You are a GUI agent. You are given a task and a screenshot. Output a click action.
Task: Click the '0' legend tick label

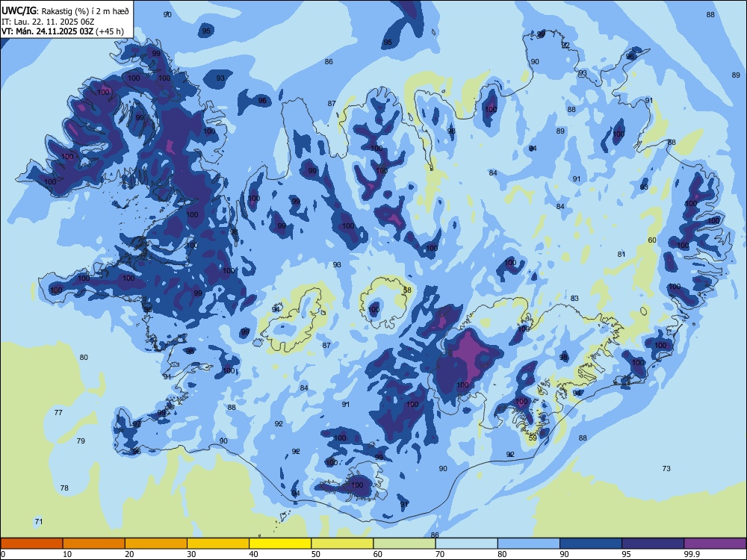[x=3, y=554]
